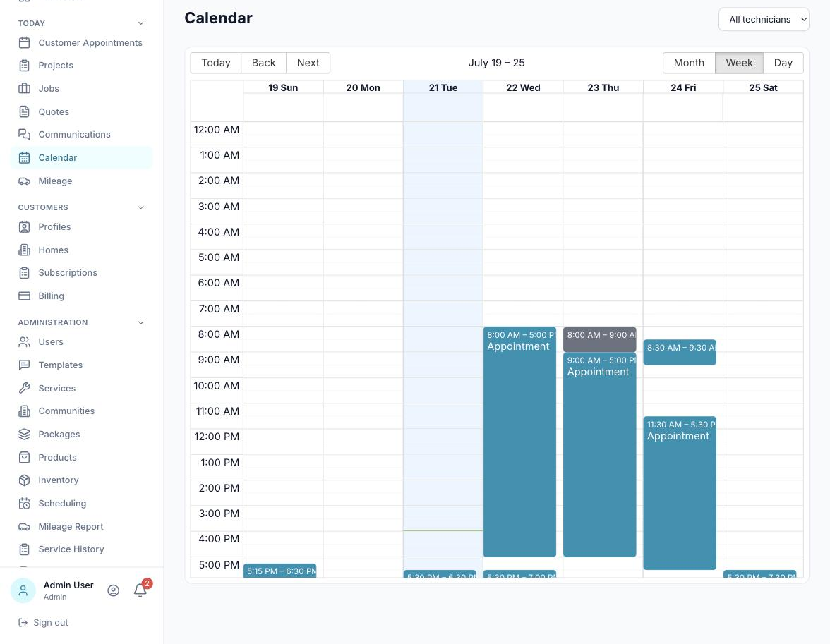The height and width of the screenshot is (644, 830).
Task: Open Sunday 5:15 PM – 6:30 PM event
Action: [280, 571]
